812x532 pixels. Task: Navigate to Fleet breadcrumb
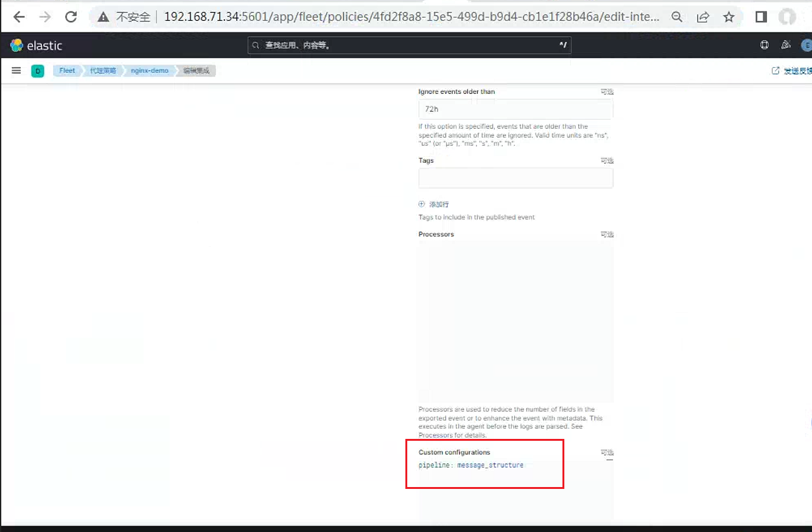67,71
